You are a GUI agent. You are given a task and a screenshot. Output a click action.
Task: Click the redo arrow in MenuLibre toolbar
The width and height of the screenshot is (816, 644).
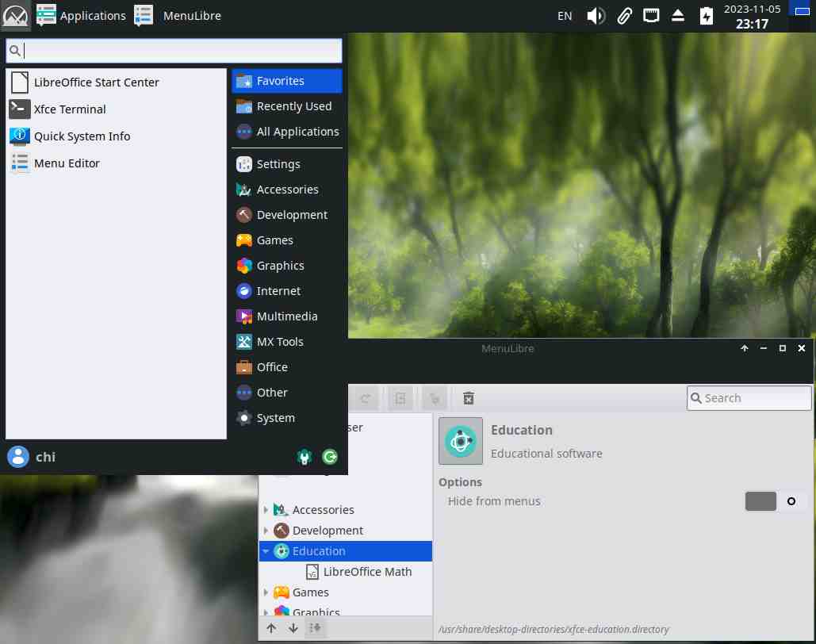coord(366,399)
